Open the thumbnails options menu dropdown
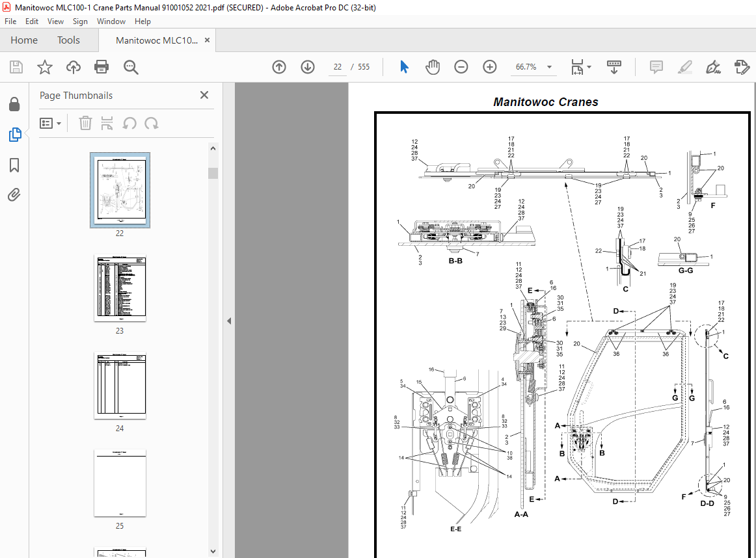Image resolution: width=756 pixels, height=558 pixels. coord(50,124)
